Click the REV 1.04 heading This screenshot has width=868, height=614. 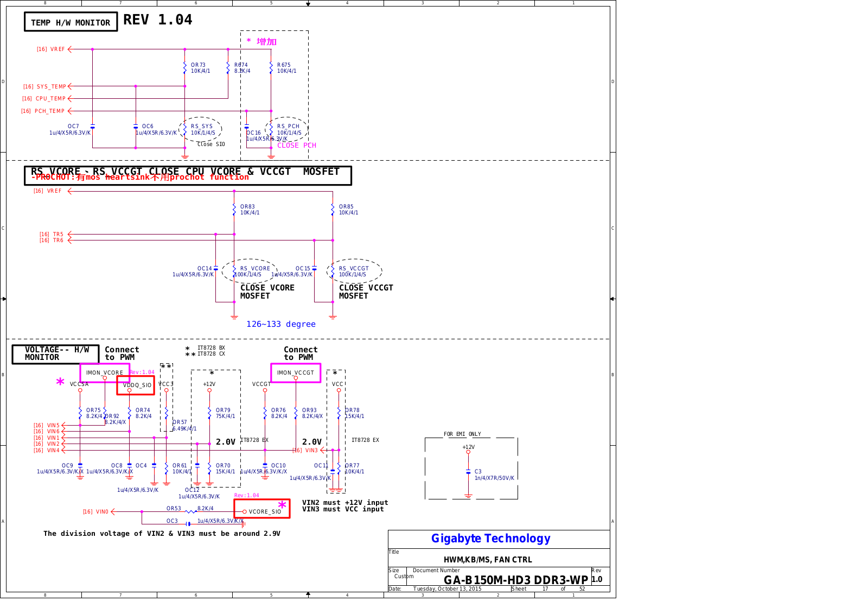click(x=157, y=20)
